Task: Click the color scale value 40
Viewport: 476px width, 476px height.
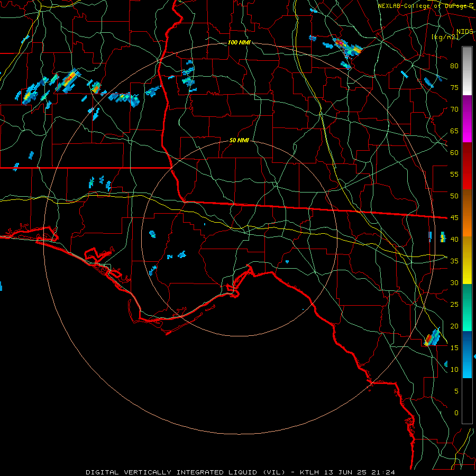Action: pos(454,239)
